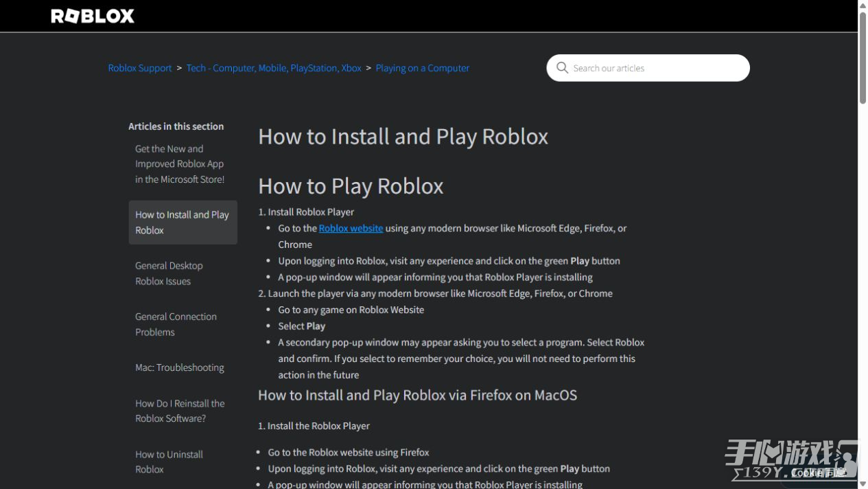Click the main How to Install and Play Roblox title
Screen dimensions: 868x489
pyautogui.click(x=403, y=136)
